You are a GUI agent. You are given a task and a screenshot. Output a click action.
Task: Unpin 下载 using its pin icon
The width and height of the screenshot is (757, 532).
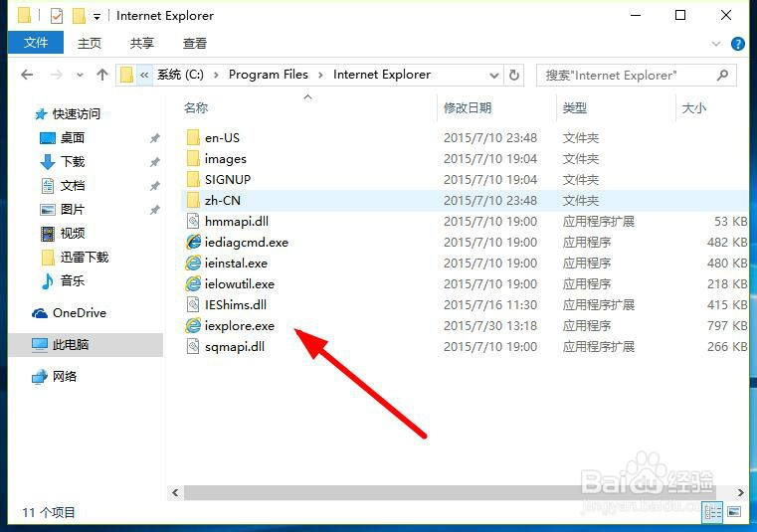(x=154, y=162)
